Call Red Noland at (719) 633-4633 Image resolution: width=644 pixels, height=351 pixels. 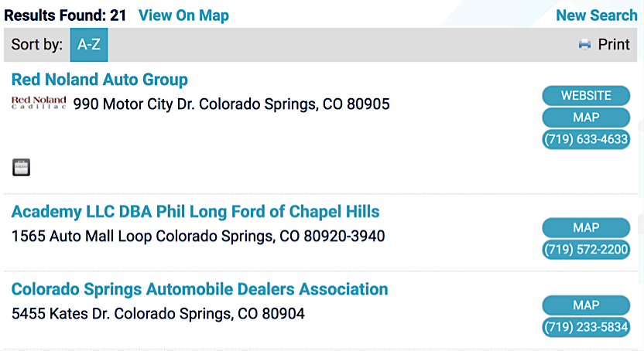click(x=586, y=140)
